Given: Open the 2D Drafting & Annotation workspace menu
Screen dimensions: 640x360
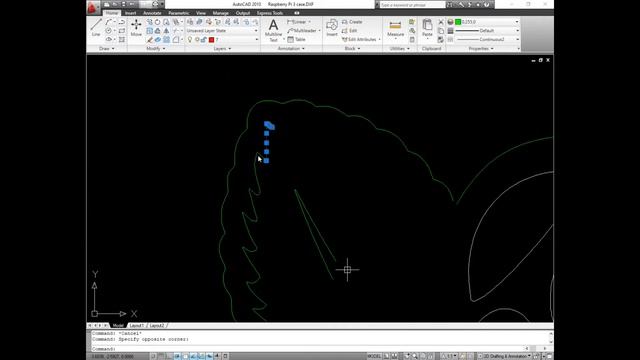Looking at the screenshot, I should tap(505, 356).
